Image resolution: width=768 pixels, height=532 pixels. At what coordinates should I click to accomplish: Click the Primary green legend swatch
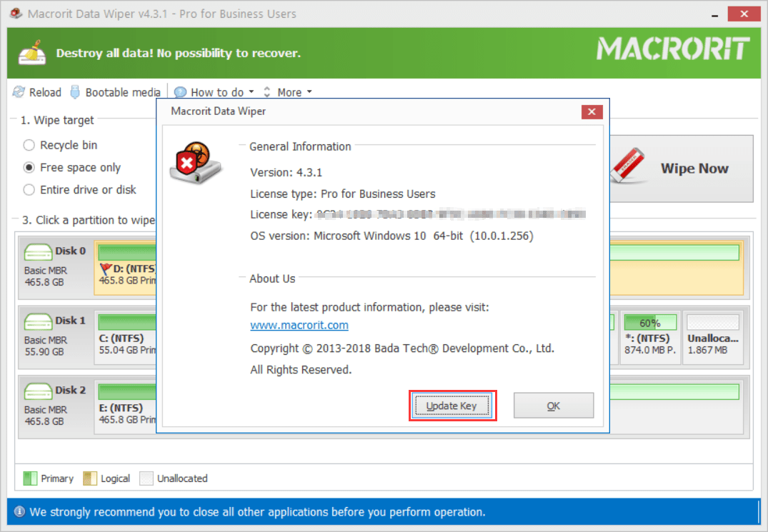31,478
